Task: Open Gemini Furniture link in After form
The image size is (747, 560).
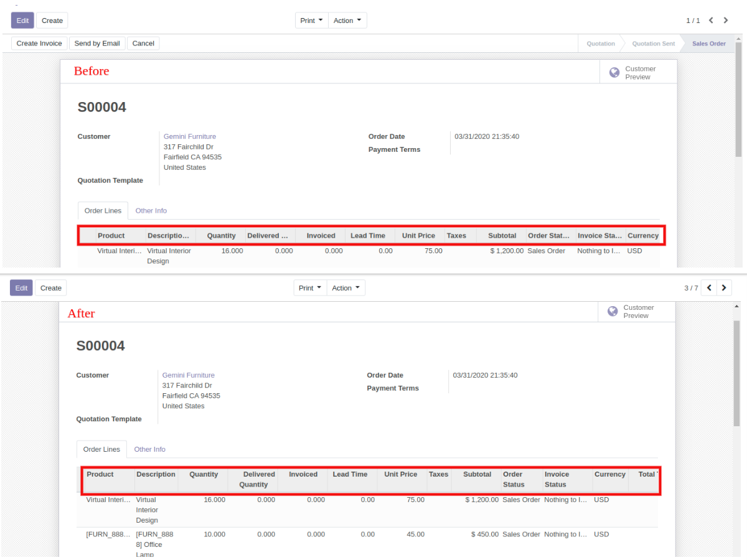Action: pyautogui.click(x=188, y=375)
